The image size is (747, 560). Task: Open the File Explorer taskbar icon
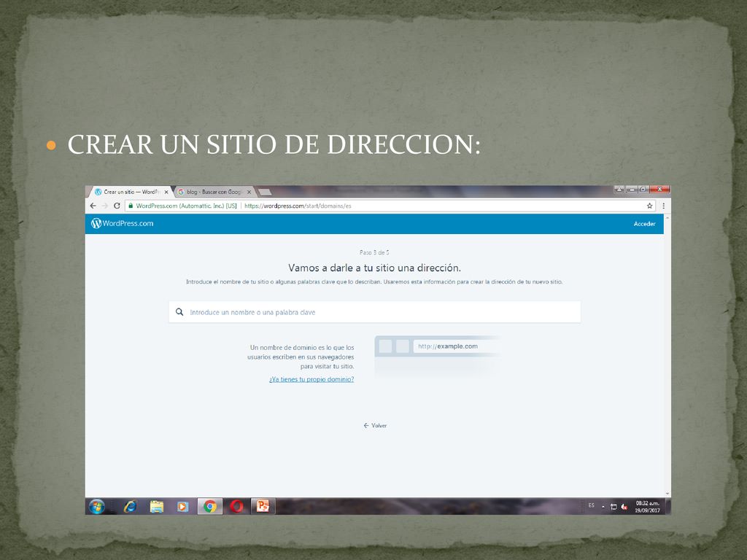156,506
